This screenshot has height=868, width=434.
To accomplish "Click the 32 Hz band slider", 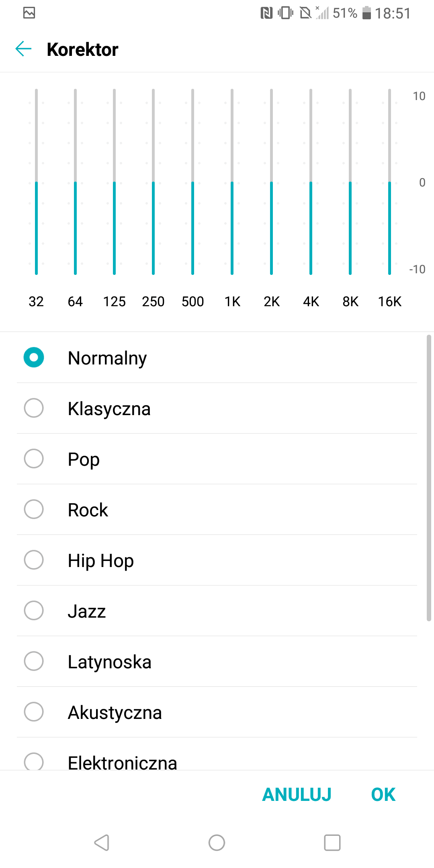I will [36, 182].
